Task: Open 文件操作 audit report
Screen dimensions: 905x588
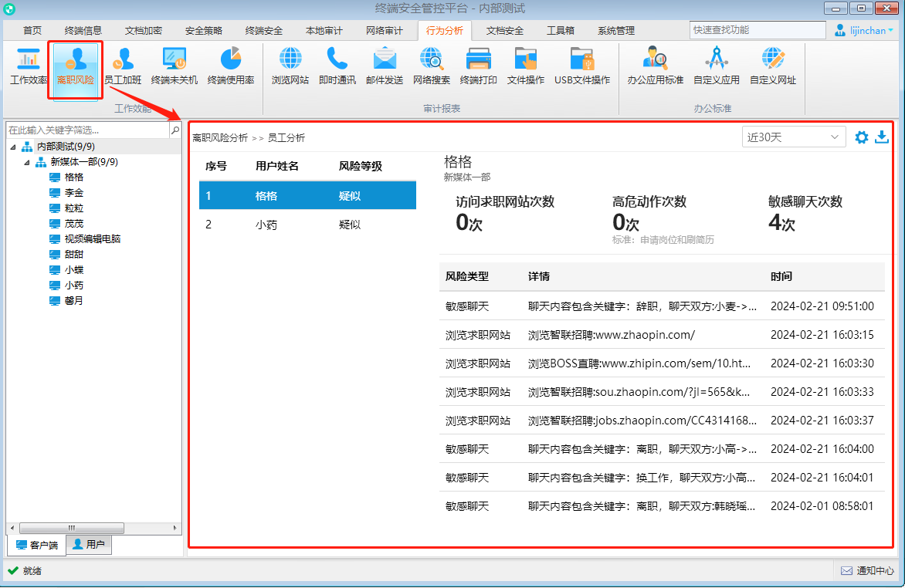Action: (x=526, y=67)
